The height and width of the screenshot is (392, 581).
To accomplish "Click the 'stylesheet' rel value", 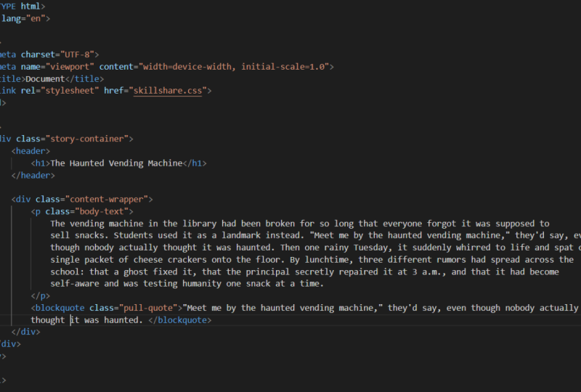I will (70, 91).
